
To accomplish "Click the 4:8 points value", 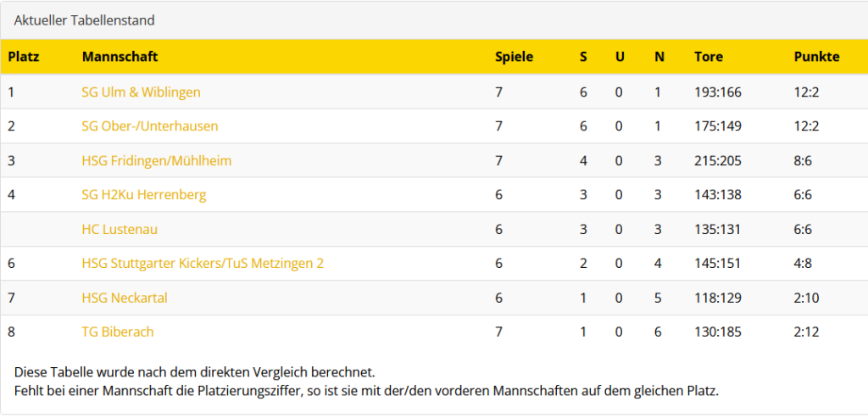I will tap(803, 264).
